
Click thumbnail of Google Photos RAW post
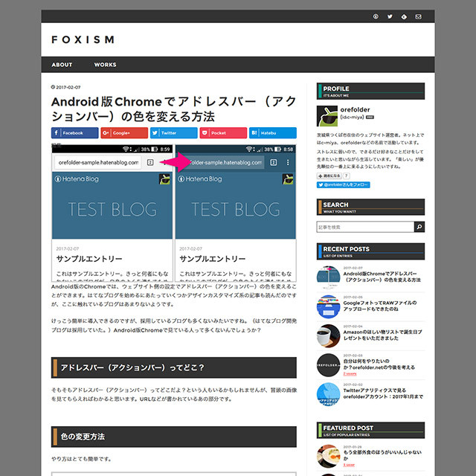(328, 306)
